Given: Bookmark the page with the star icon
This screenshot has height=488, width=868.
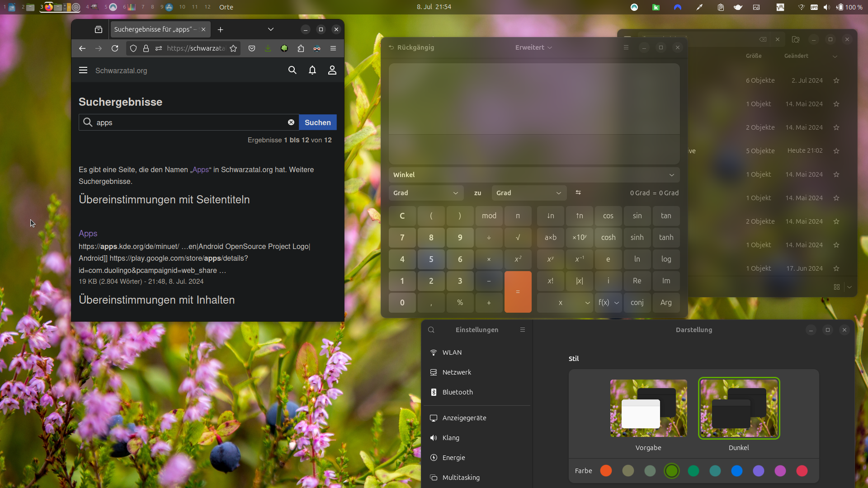Looking at the screenshot, I should (x=233, y=48).
